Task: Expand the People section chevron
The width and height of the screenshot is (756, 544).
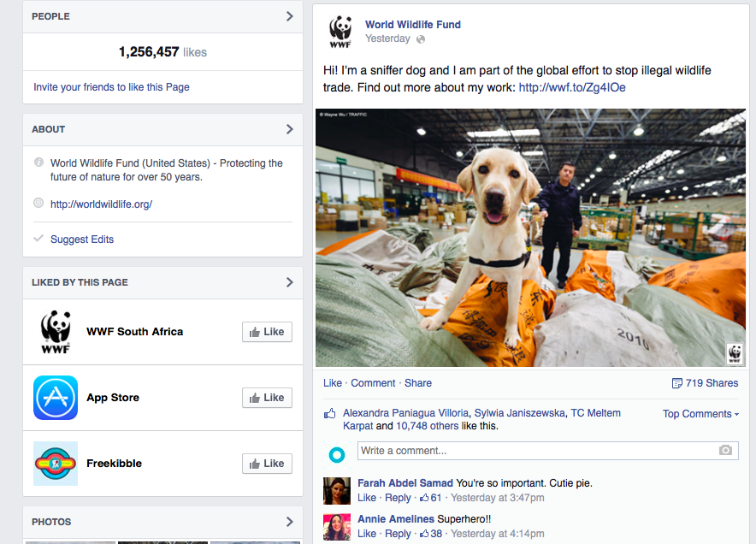Action: point(289,16)
